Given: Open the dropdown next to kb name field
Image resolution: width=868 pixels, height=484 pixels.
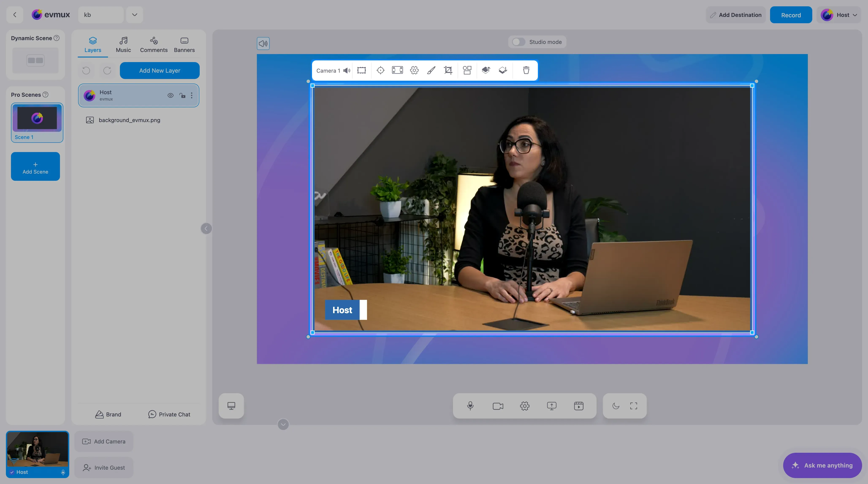Looking at the screenshot, I should pyautogui.click(x=134, y=15).
